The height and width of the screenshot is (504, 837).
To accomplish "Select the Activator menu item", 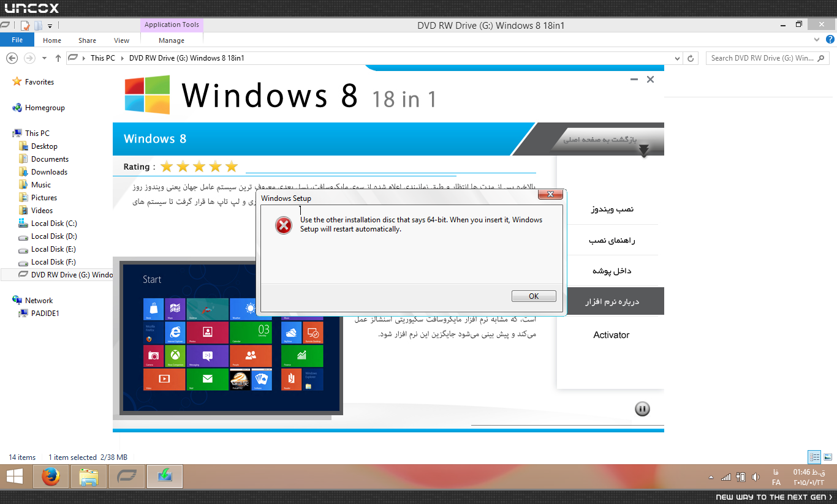I will 612,335.
